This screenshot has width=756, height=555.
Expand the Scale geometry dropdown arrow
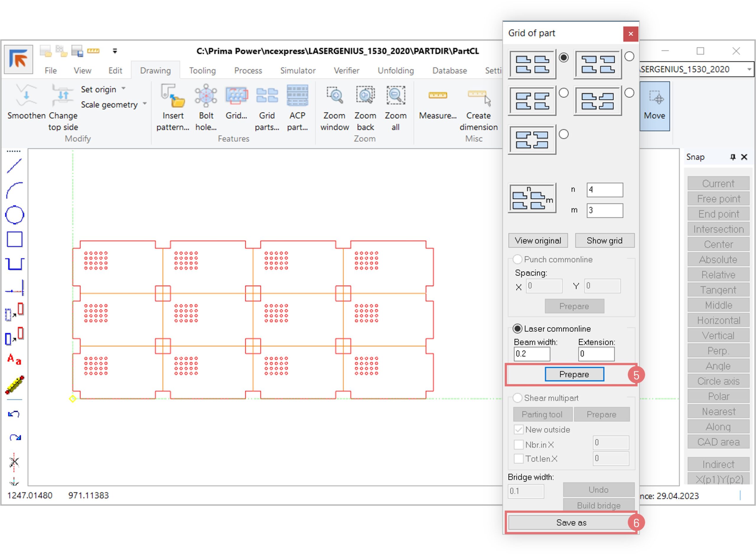pos(145,104)
